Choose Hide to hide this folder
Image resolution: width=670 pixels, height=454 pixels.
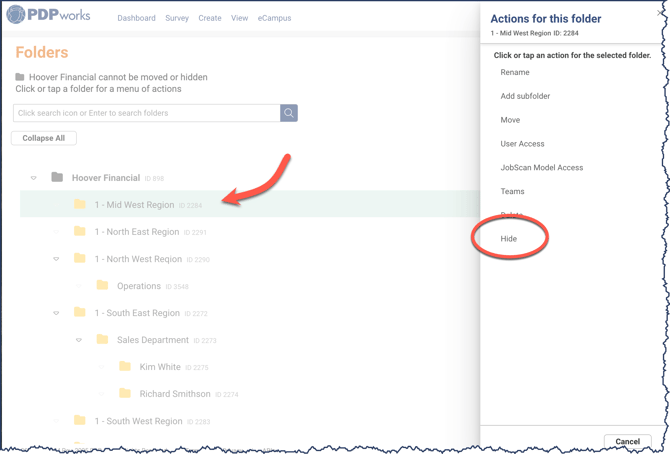508,239
